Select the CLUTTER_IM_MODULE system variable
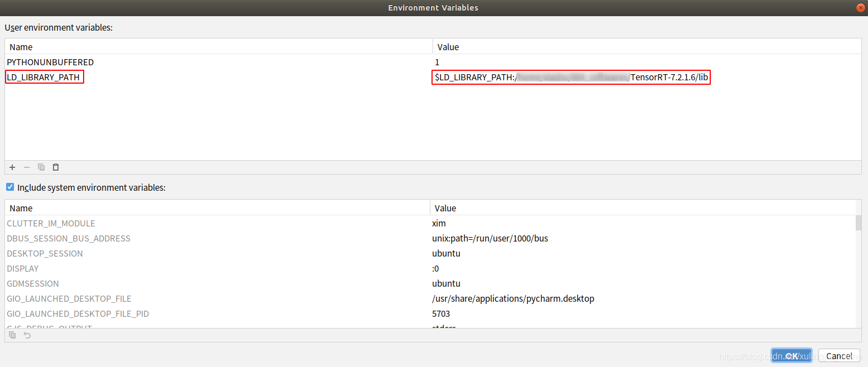 pyautogui.click(x=51, y=223)
